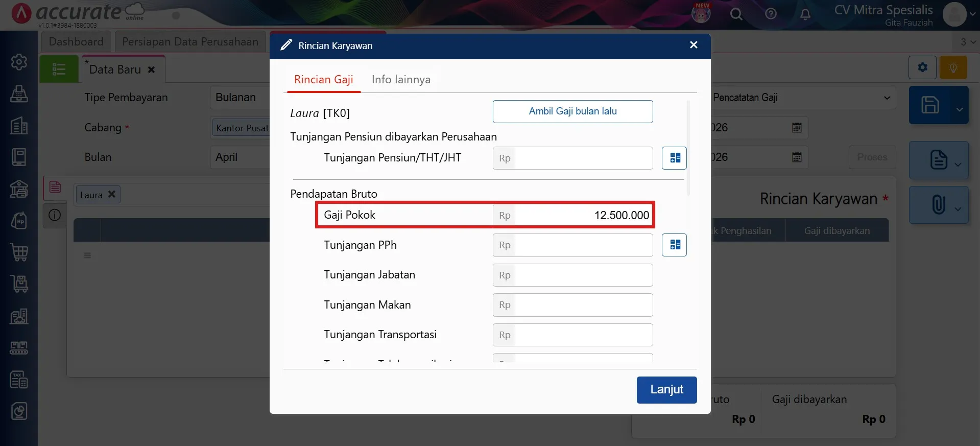
Task: Close the Data Baru tab
Action: point(151,70)
